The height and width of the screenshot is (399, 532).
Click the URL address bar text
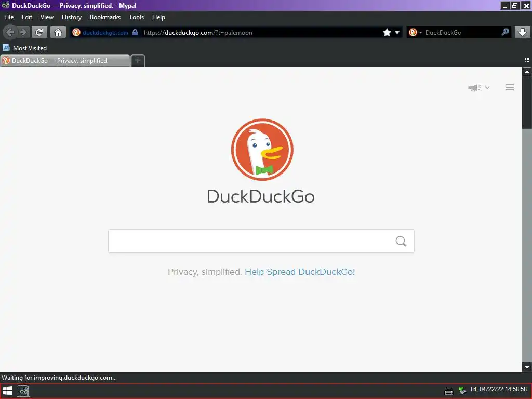[x=198, y=33]
